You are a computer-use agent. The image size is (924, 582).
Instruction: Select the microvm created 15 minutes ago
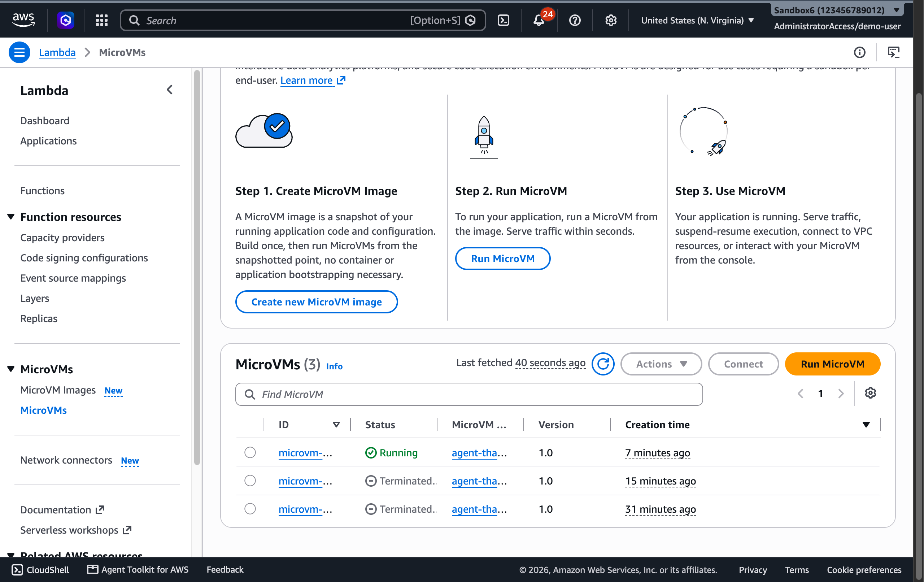coord(250,481)
